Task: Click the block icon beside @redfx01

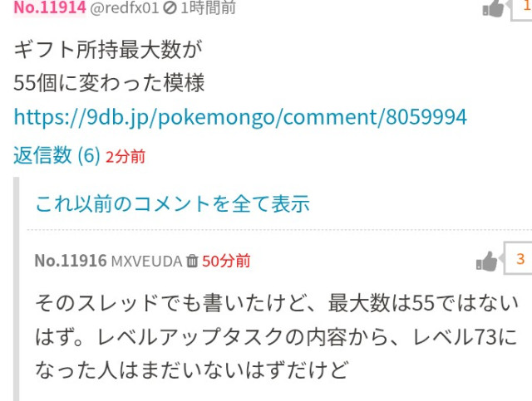Action: [x=170, y=7]
